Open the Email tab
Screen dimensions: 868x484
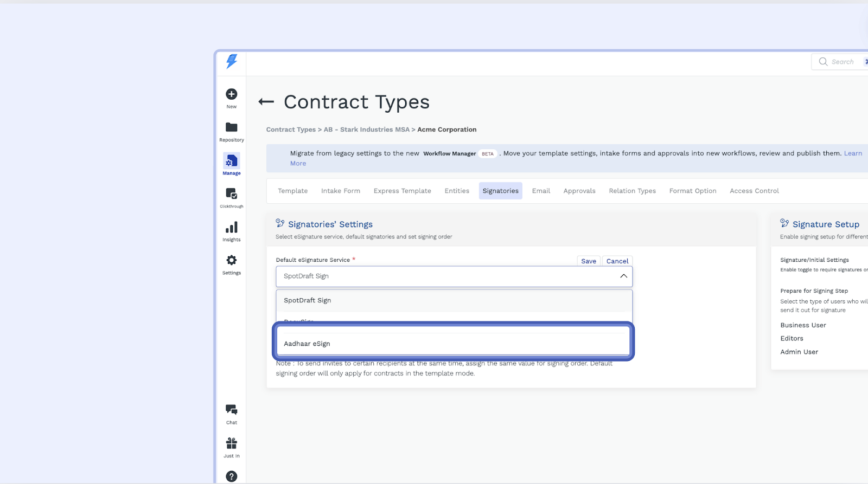tap(541, 191)
